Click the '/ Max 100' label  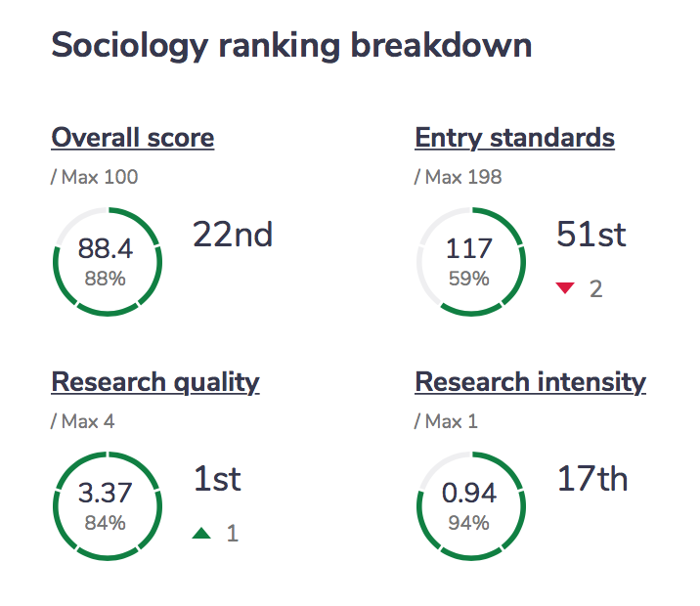pos(95,177)
